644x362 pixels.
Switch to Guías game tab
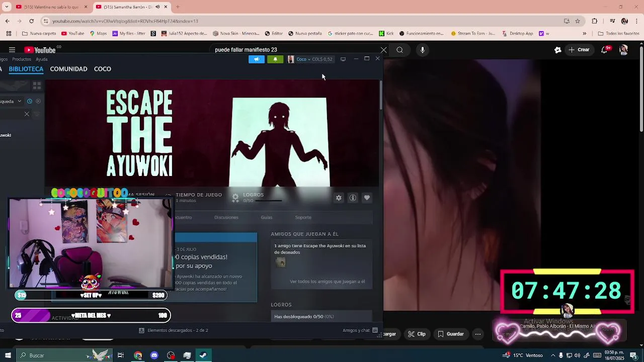coord(267,217)
